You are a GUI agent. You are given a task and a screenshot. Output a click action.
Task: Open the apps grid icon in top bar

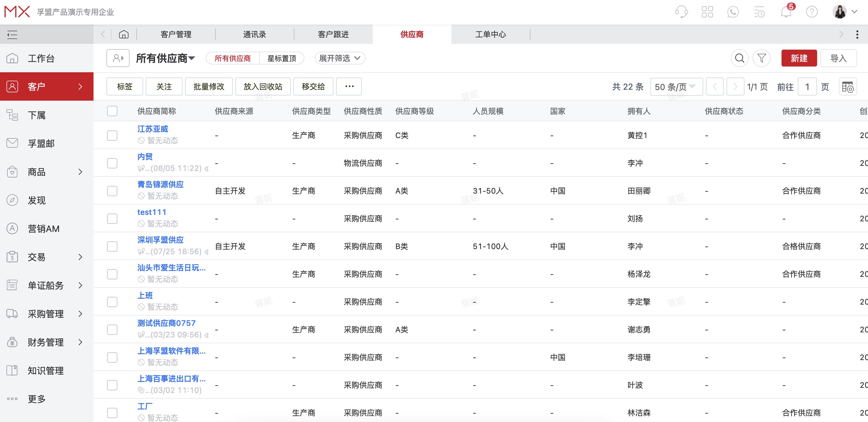point(707,12)
